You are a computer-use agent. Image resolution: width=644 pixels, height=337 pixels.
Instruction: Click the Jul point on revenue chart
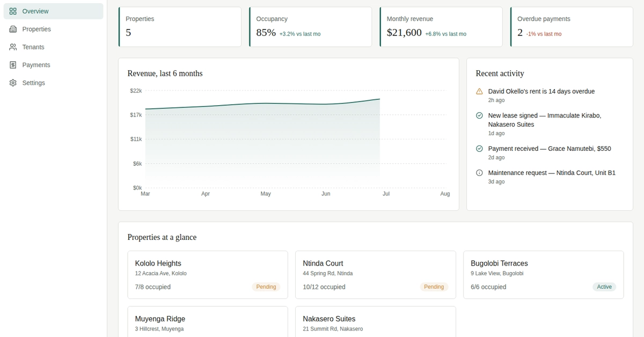coord(380,99)
